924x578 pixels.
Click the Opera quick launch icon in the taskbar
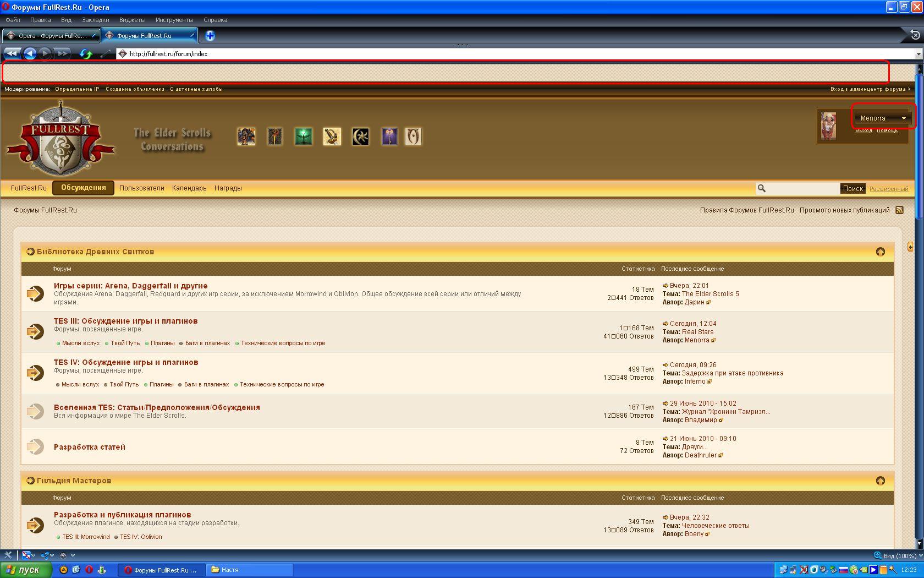click(89, 570)
